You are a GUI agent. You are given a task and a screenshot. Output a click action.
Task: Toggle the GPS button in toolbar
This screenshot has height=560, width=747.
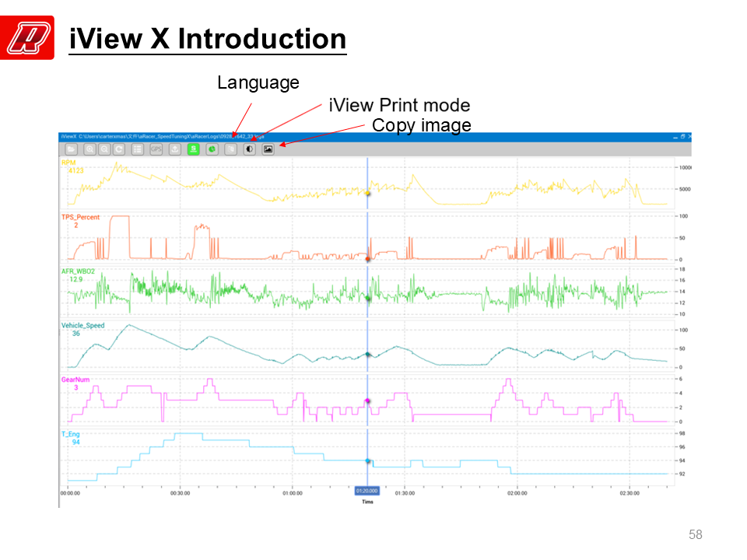[156, 149]
